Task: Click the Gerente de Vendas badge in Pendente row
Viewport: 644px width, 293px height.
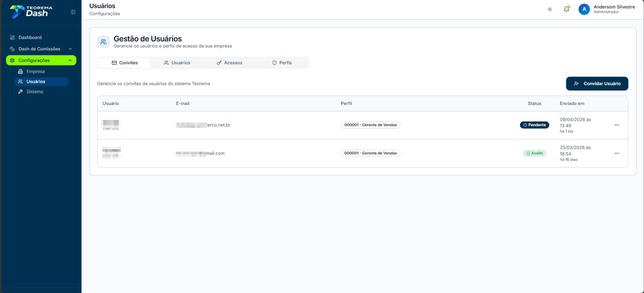Action: point(370,125)
